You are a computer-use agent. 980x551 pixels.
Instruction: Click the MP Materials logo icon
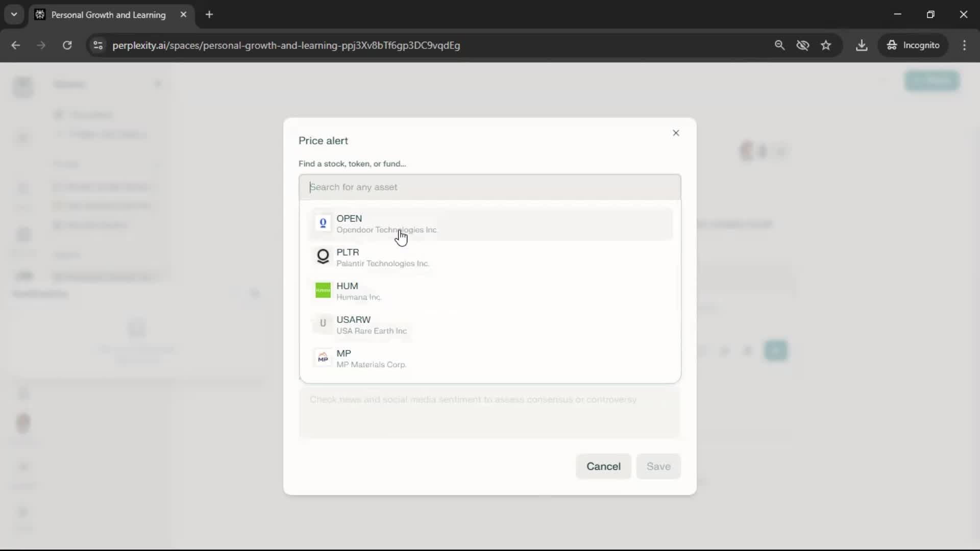coord(323,358)
